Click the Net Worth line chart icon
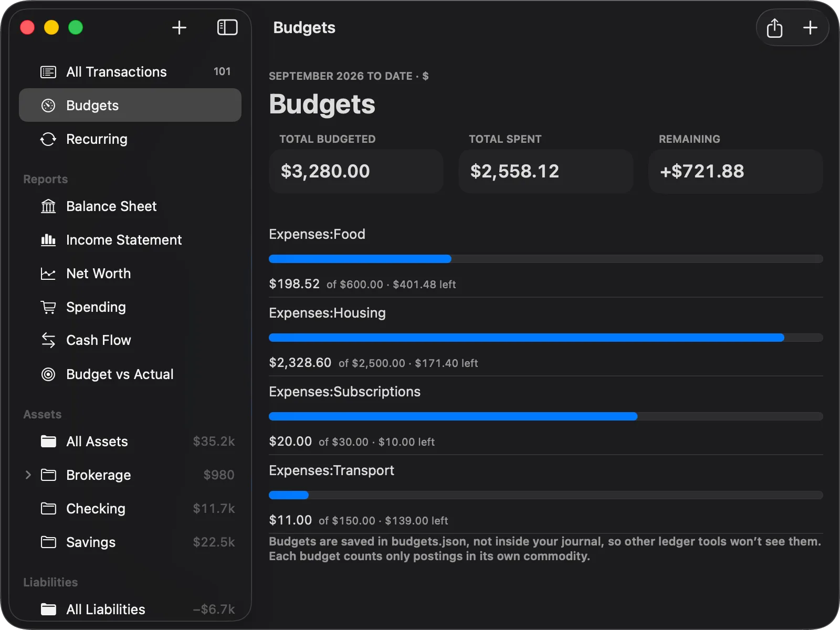The height and width of the screenshot is (630, 840). tap(48, 274)
